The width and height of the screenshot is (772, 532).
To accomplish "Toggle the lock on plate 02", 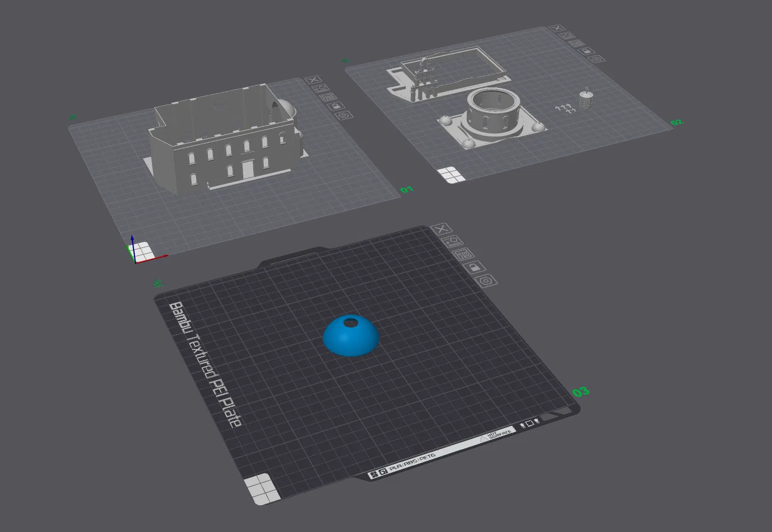I will pyautogui.click(x=587, y=51).
